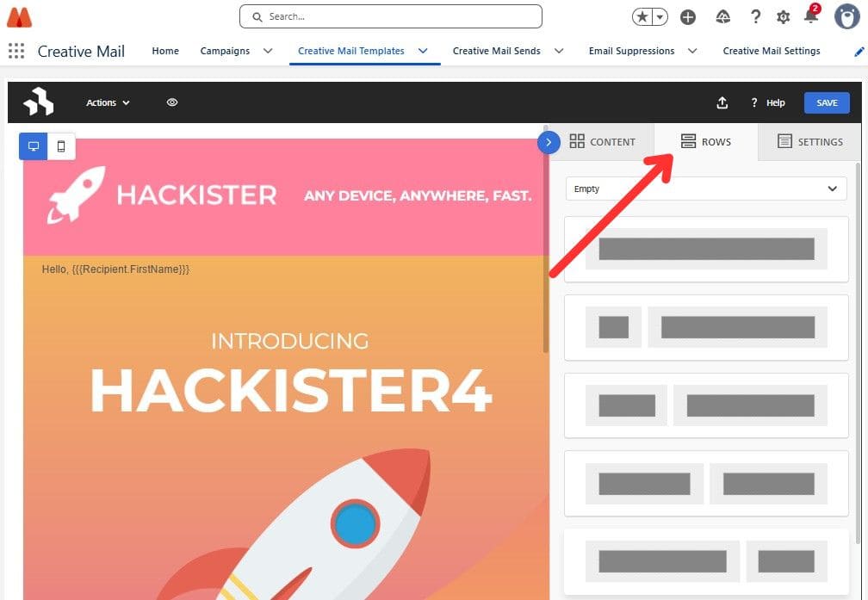Image resolution: width=868 pixels, height=600 pixels.
Task: Save the template with SAVE button
Action: [x=827, y=102]
